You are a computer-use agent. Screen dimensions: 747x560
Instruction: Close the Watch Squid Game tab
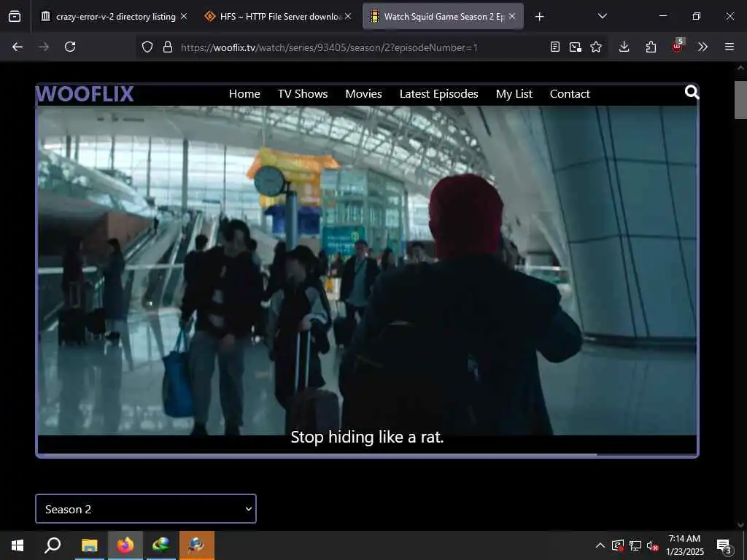pos(512,16)
